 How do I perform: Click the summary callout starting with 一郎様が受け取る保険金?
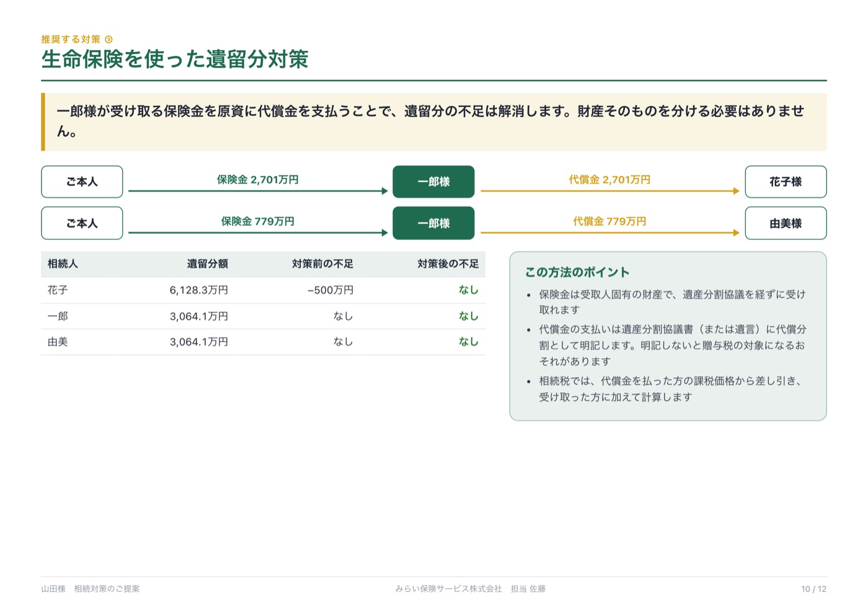434,121
